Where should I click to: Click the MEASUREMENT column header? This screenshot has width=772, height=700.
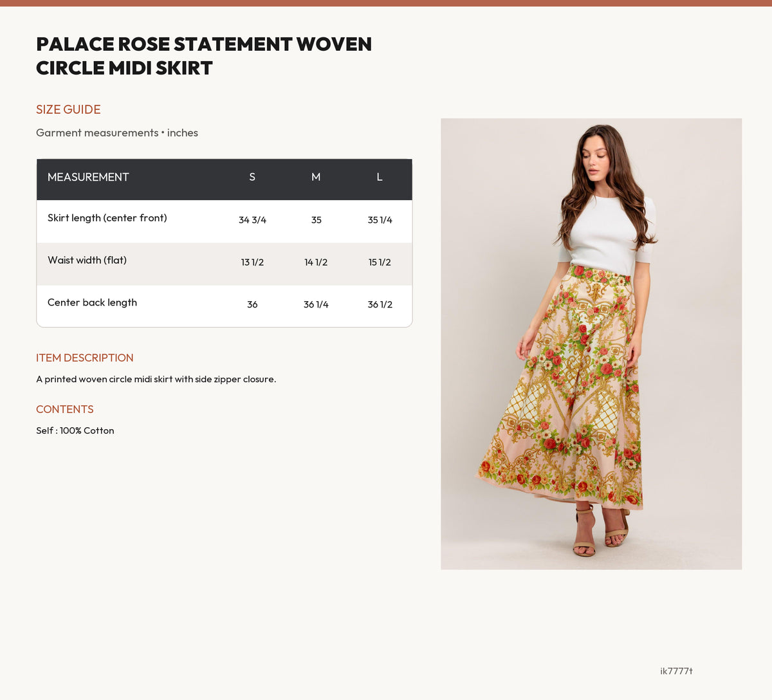[x=88, y=177]
